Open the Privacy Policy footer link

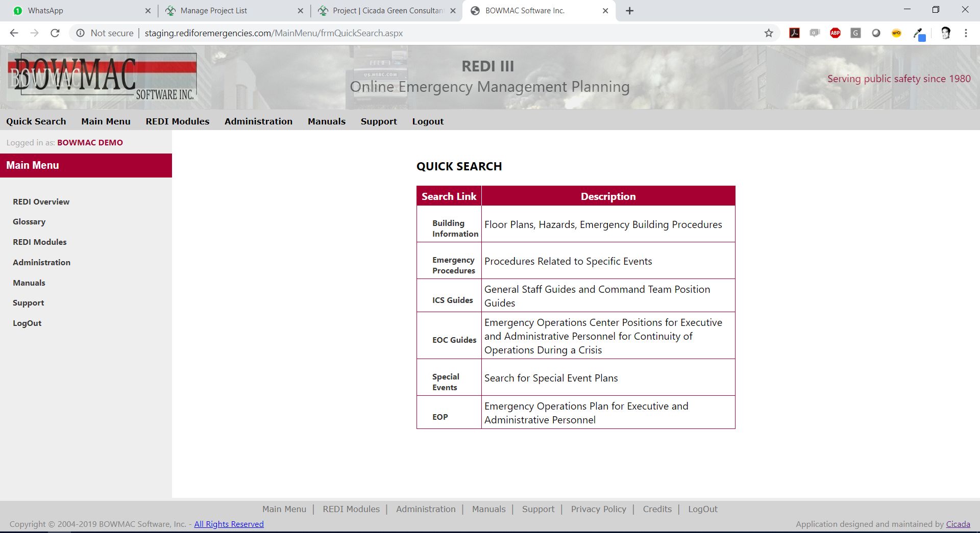[x=598, y=509]
